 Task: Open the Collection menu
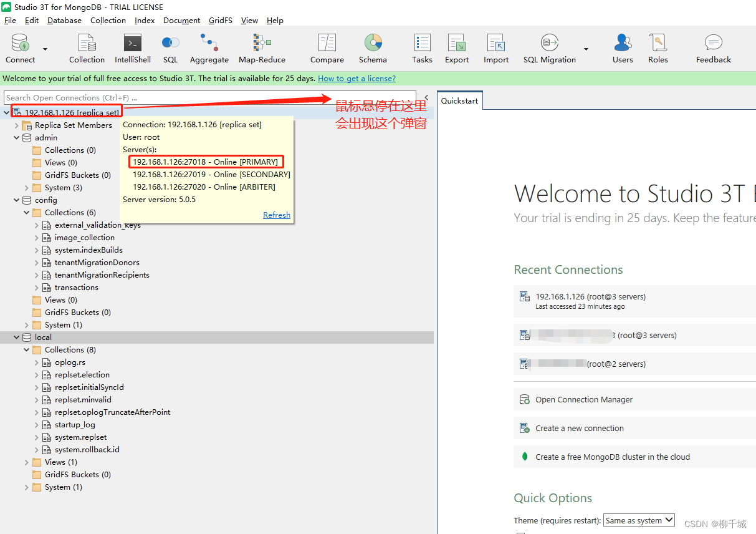(x=108, y=20)
